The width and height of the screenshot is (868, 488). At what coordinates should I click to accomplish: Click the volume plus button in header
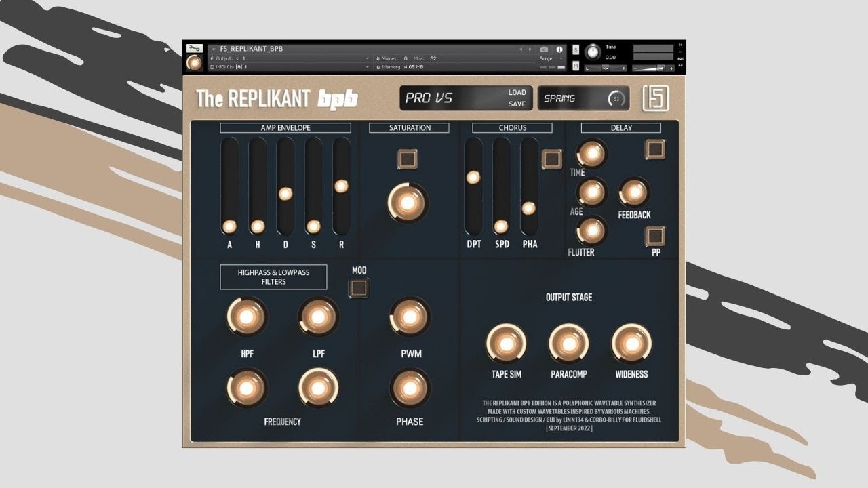671,68
